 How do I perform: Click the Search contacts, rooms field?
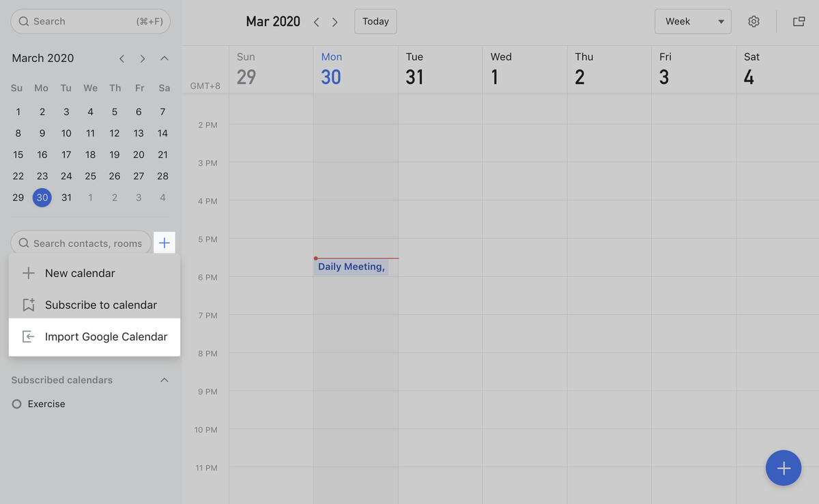pyautogui.click(x=82, y=243)
